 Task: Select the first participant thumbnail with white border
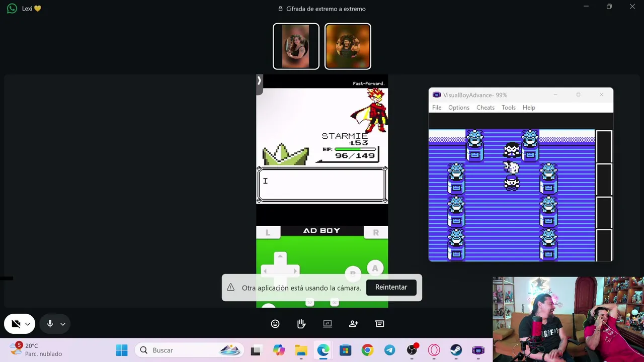click(296, 46)
